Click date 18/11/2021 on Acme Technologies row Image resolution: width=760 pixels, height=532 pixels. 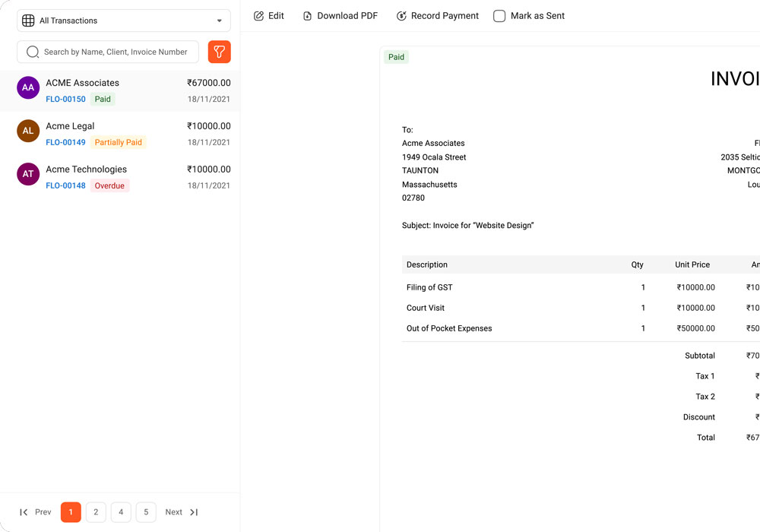[209, 185]
